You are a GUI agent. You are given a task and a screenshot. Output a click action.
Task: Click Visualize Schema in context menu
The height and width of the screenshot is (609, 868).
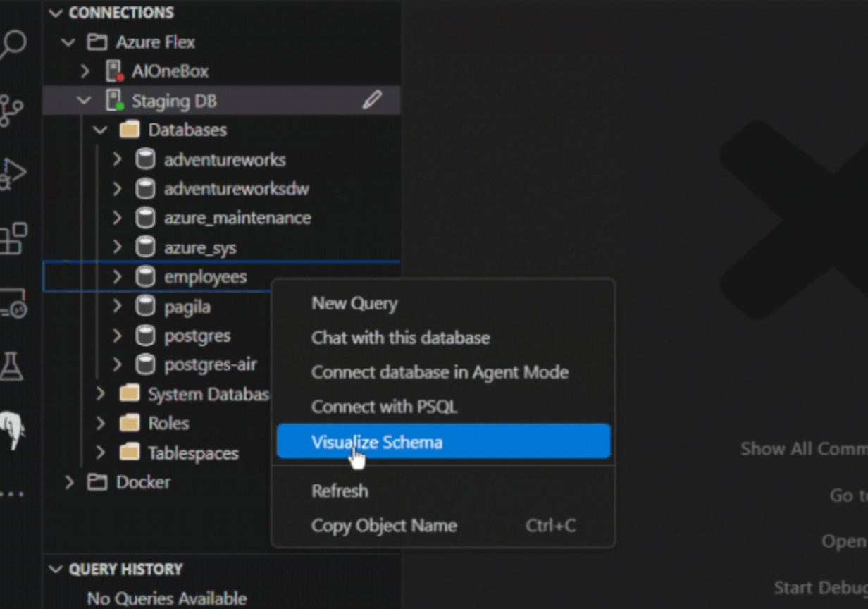pyautogui.click(x=443, y=442)
